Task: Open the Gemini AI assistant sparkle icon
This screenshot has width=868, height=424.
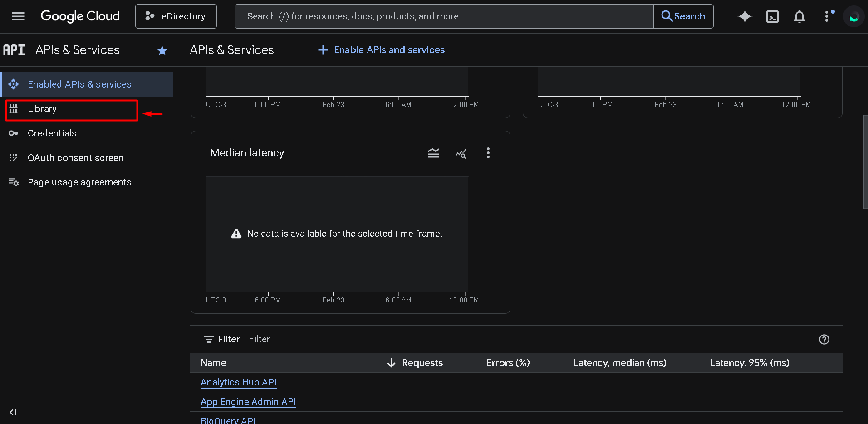Action: 745,16
